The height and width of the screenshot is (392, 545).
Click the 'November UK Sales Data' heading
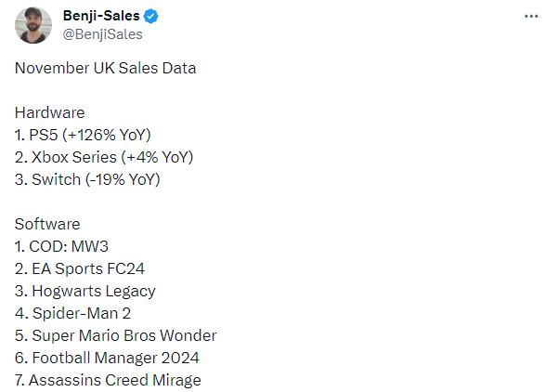pos(105,68)
